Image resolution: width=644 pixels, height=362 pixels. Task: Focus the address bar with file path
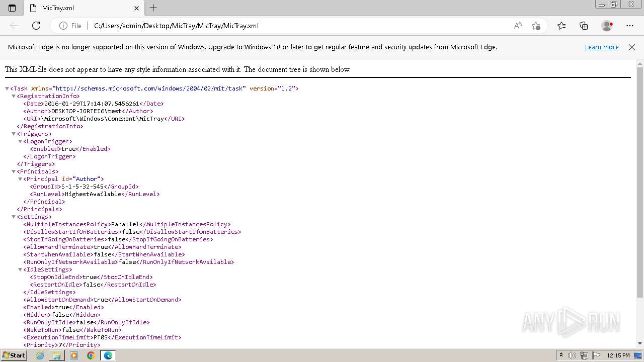[x=299, y=26]
